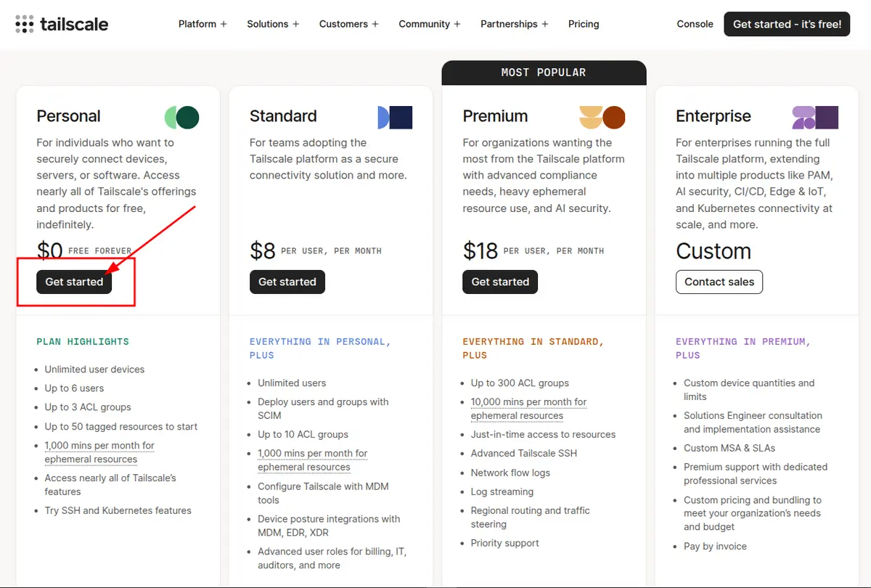Click the Tailscale logo in the header
The width and height of the screenshot is (871, 588).
tap(62, 24)
